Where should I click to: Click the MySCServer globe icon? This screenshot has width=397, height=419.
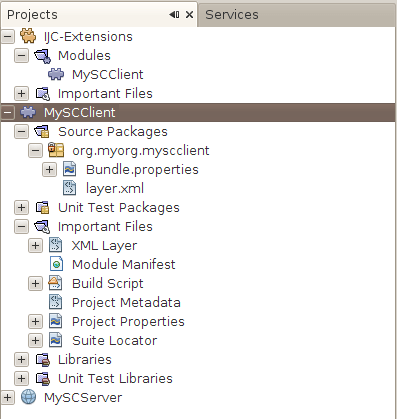coord(28,397)
